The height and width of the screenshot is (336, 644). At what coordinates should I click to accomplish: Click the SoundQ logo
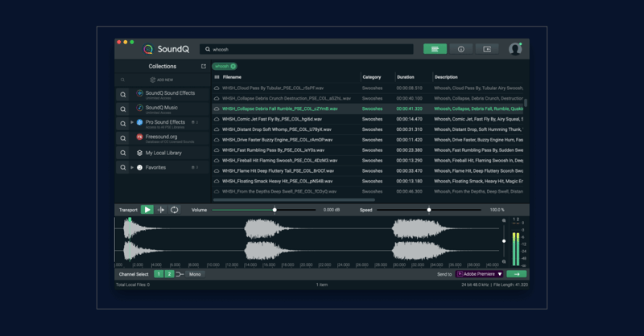tap(167, 49)
